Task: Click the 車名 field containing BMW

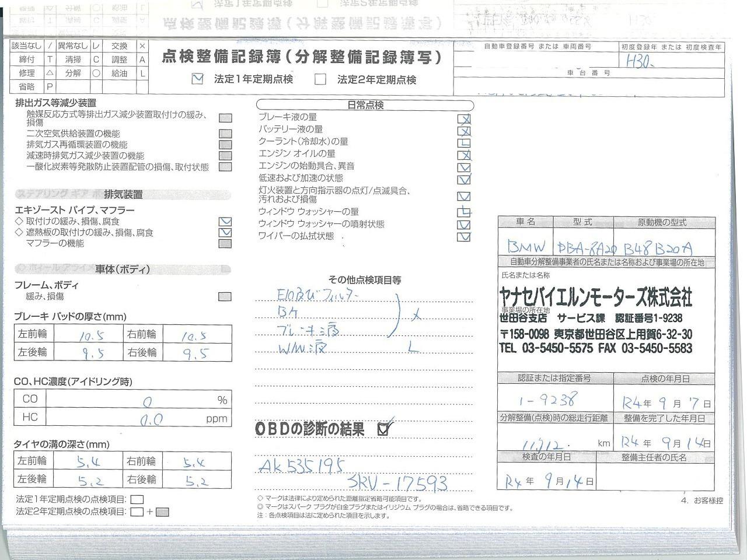Action: click(525, 246)
